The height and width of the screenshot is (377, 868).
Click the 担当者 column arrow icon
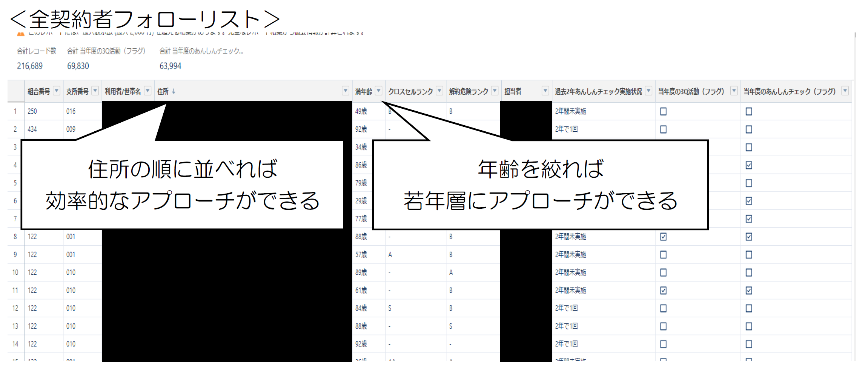545,91
